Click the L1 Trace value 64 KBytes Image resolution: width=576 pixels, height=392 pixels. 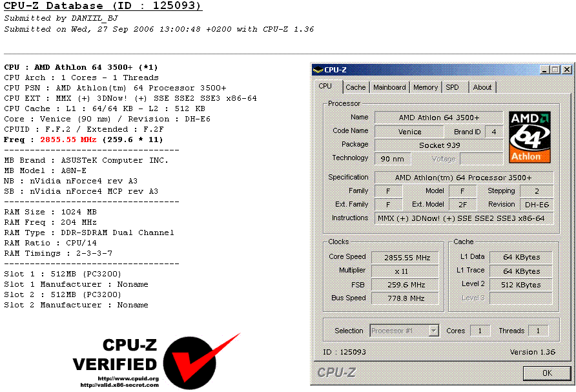pos(521,271)
